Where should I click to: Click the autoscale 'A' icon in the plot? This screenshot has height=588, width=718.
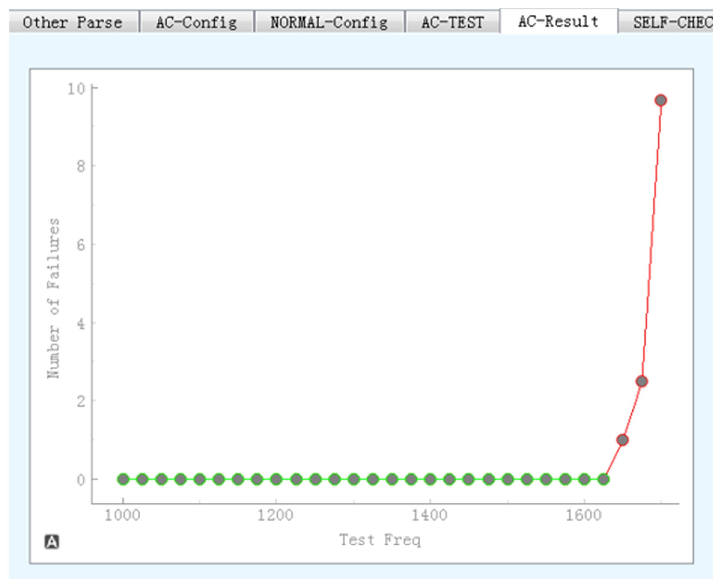click(x=52, y=541)
